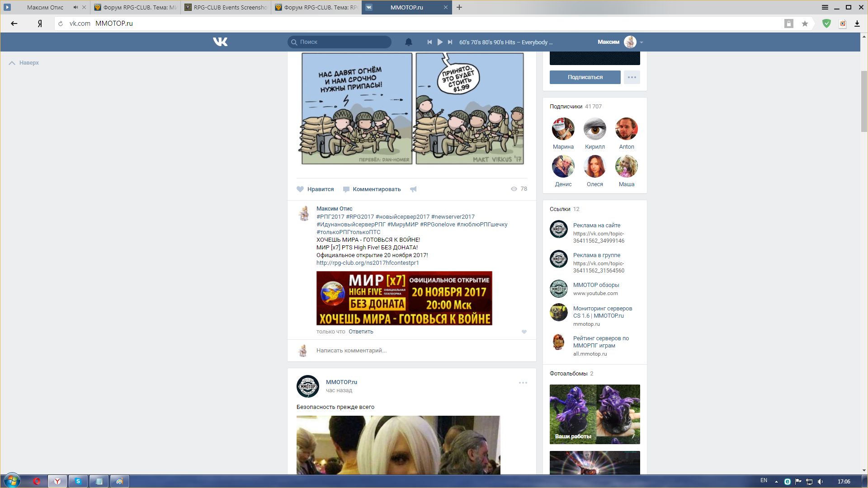Screen dimensions: 868x488
Task: Switch to RPG-CLUB Events Screenshots tab
Action: pos(226,7)
